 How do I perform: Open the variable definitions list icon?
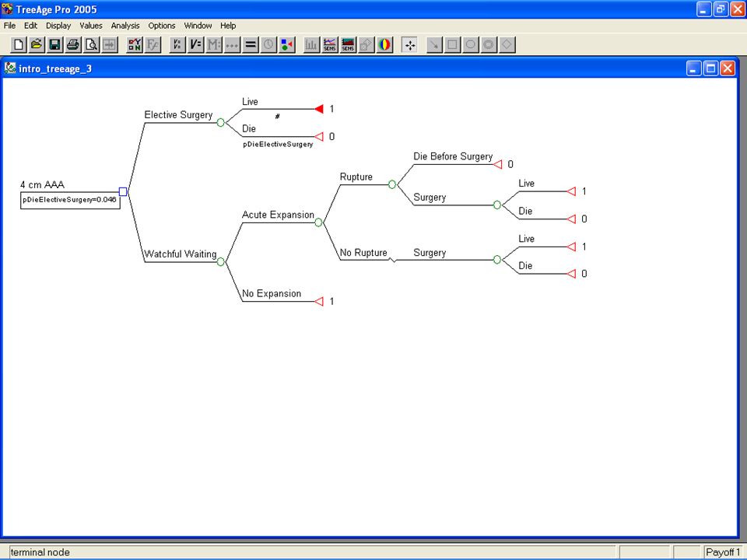point(177,45)
